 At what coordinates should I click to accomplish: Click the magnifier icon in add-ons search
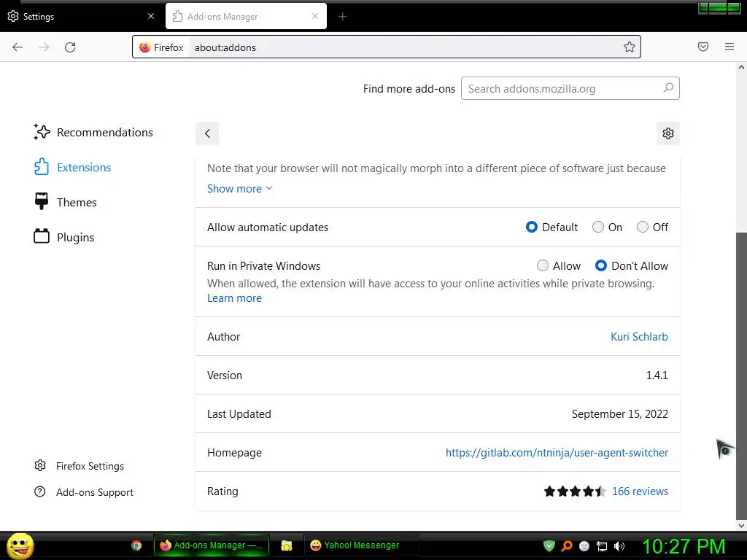(x=668, y=88)
